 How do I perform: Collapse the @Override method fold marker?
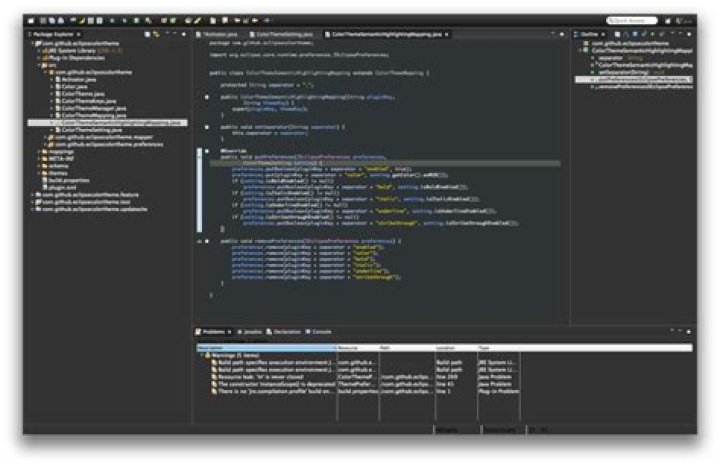point(207,151)
